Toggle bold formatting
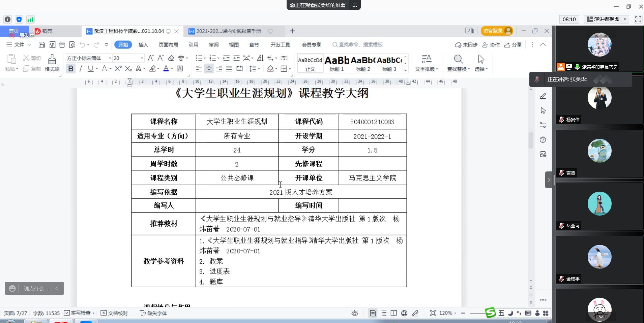The image size is (644, 323). 70,69
